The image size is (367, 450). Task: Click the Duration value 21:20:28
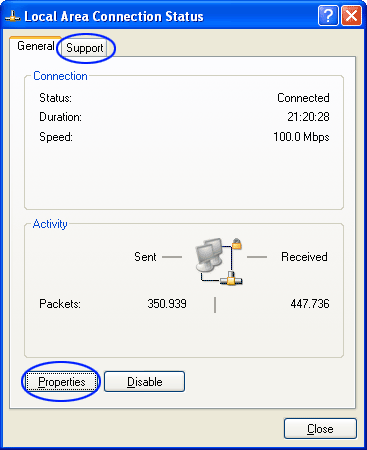(x=308, y=117)
